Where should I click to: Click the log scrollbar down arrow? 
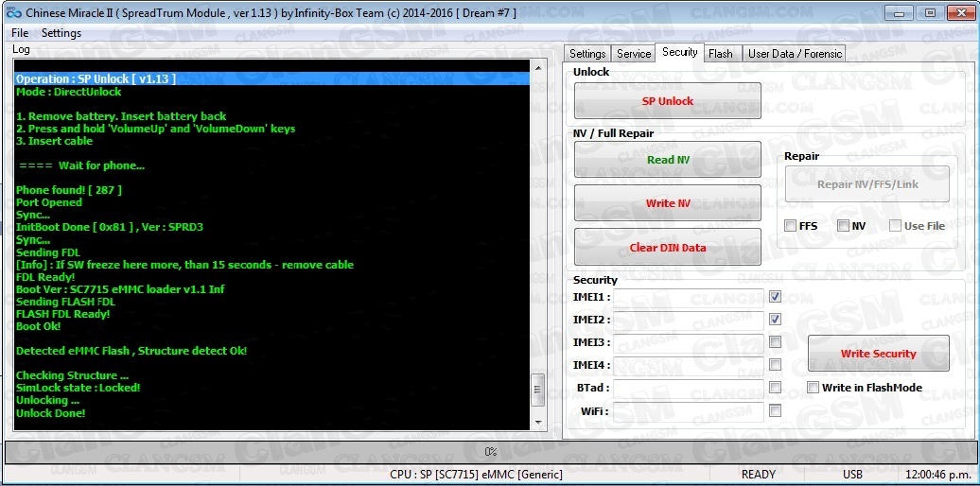click(538, 423)
